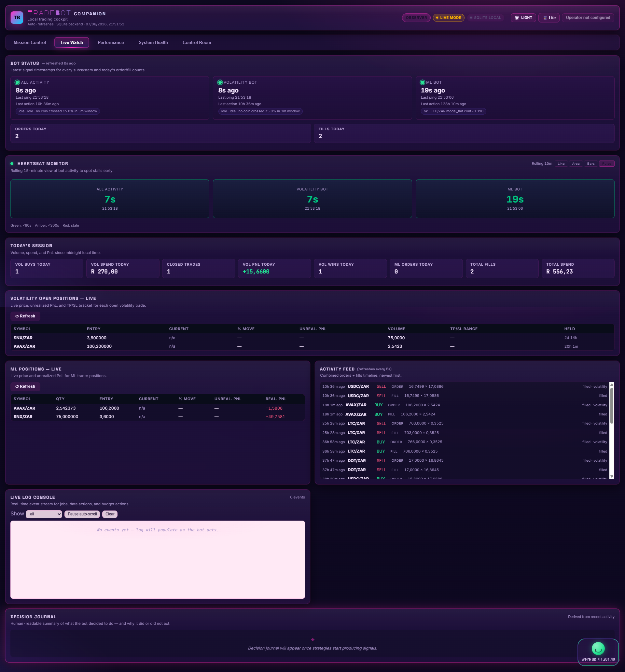
Task: Click the ML ORDERS TODAY card
Action: (x=426, y=268)
